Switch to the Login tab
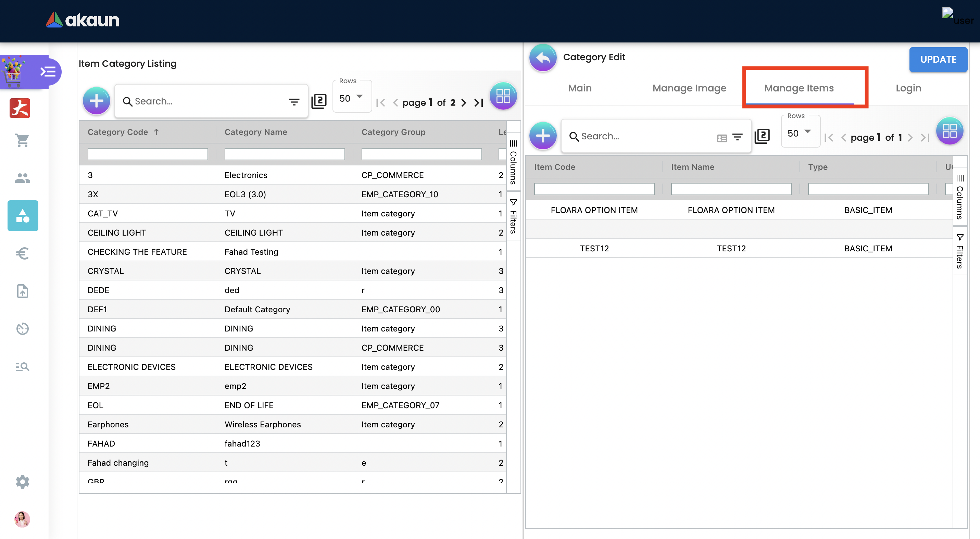This screenshot has height=539, width=980. click(x=908, y=88)
